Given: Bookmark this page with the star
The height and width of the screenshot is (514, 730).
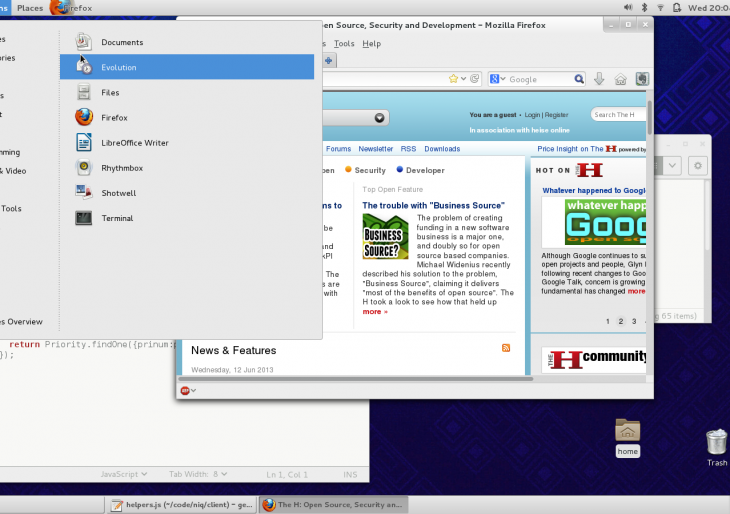Looking at the screenshot, I should [x=453, y=79].
